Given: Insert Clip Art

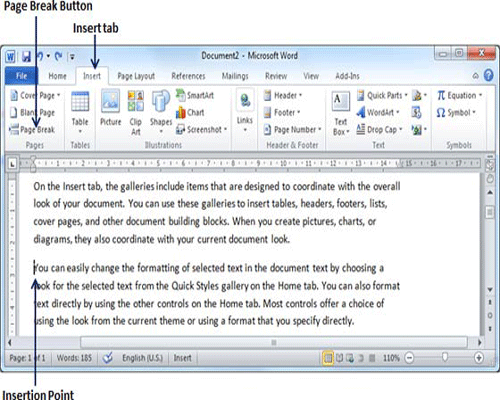Looking at the screenshot, I should pyautogui.click(x=136, y=113).
